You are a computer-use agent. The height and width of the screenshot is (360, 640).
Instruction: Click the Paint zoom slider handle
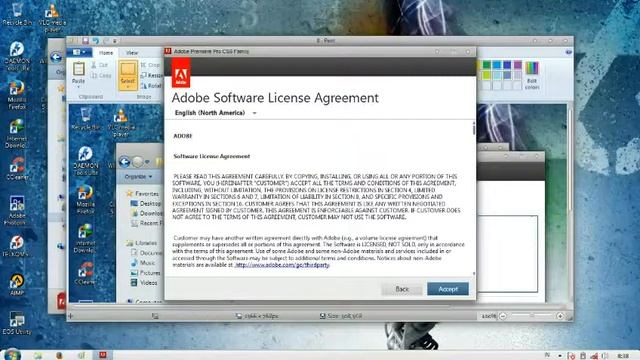[x=532, y=316]
